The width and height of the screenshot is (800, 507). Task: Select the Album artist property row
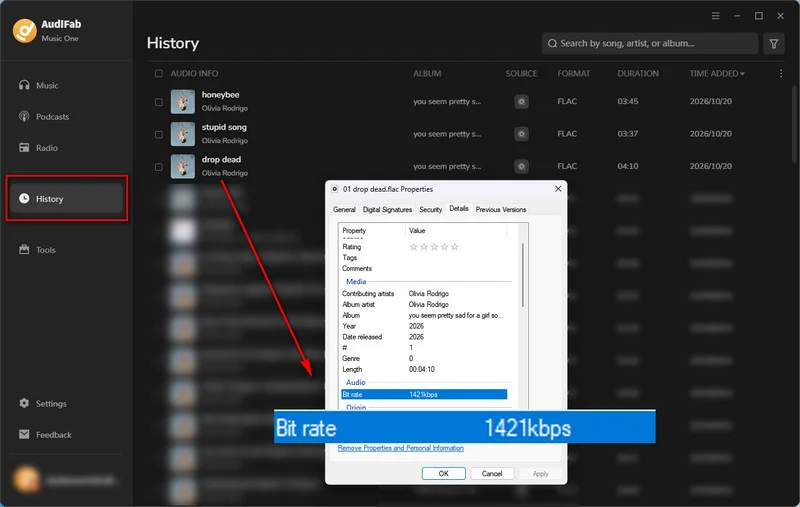pyautogui.click(x=424, y=304)
